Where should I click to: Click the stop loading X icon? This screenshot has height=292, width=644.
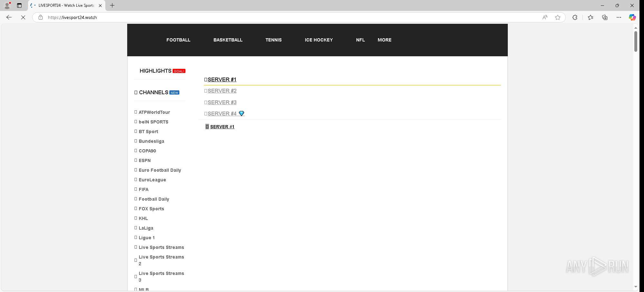point(23,17)
